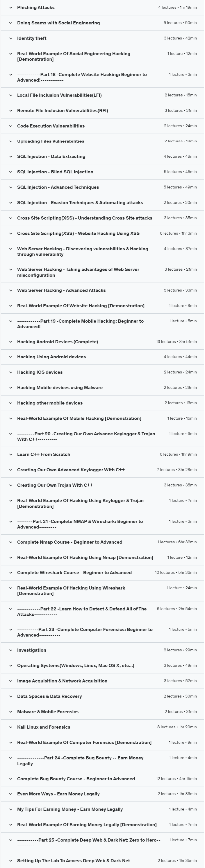Open Real-World Example Of Computer Forensics section
205x868 pixels.
tap(84, 742)
